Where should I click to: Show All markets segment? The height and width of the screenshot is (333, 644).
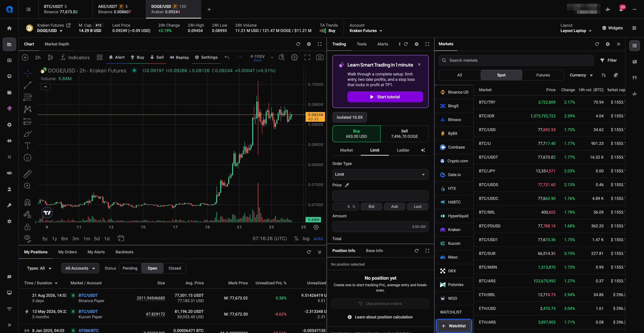tap(460, 75)
